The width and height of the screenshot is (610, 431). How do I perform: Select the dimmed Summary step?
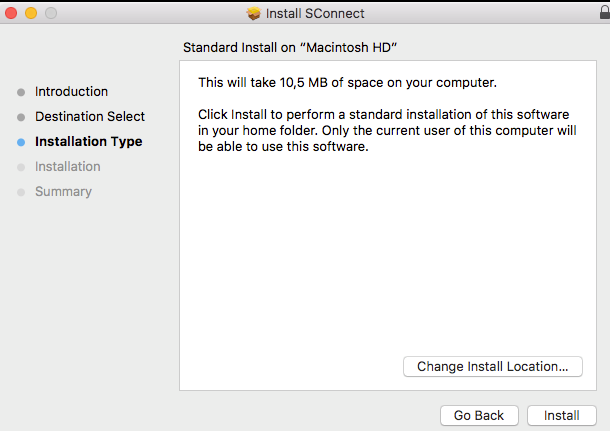(63, 191)
